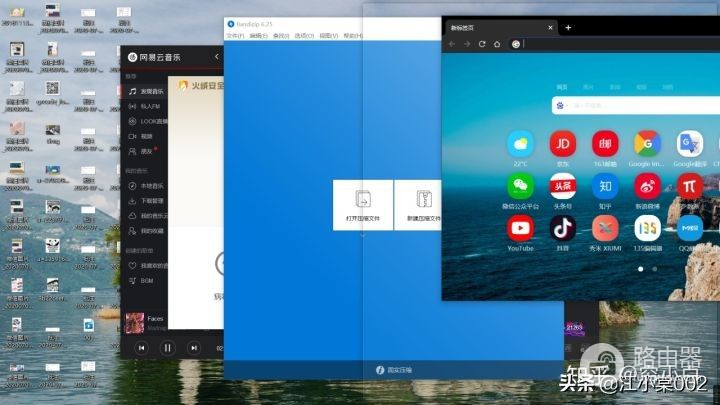Open Bandizip 选项(O) menu
The width and height of the screenshot is (720, 405).
point(304,36)
